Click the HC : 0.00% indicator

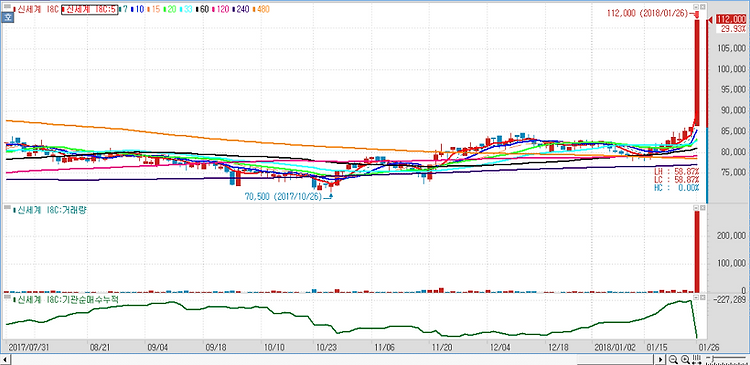pyautogui.click(x=677, y=188)
